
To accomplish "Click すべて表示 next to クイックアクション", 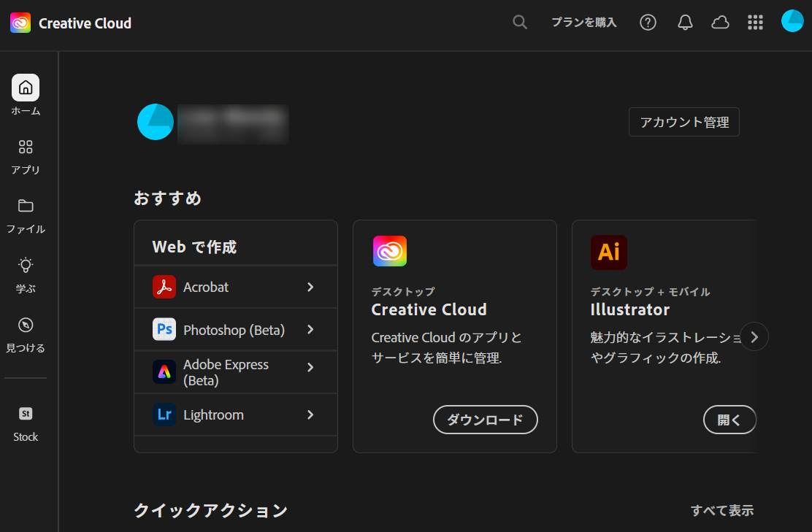I will (722, 511).
